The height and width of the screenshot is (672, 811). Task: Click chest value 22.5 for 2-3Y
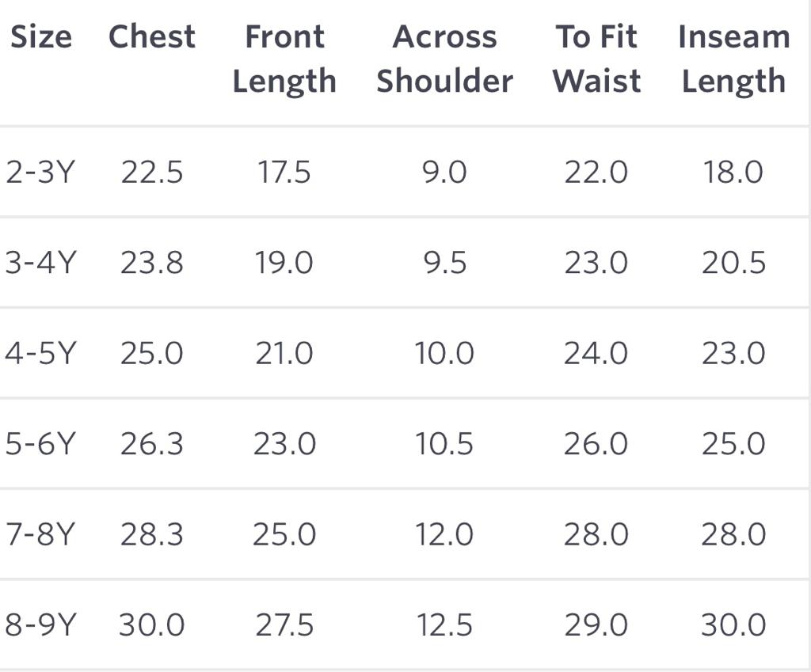click(x=151, y=172)
